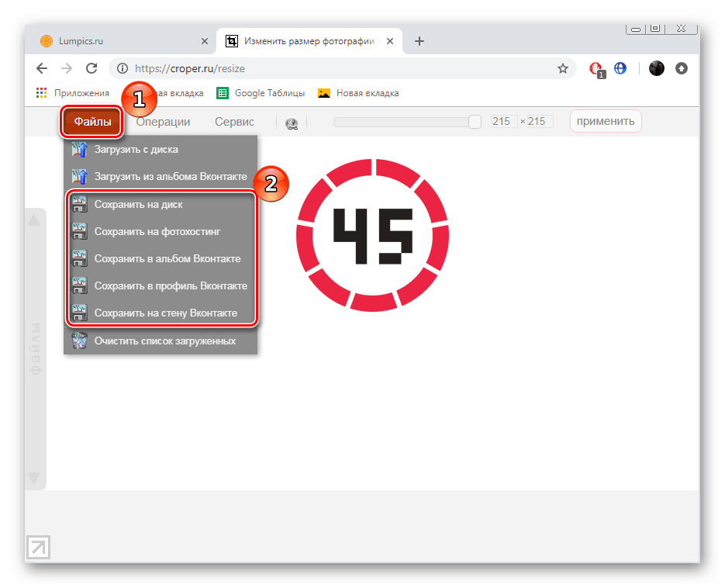
Task: Click the 45 image on canvas
Action: (373, 235)
